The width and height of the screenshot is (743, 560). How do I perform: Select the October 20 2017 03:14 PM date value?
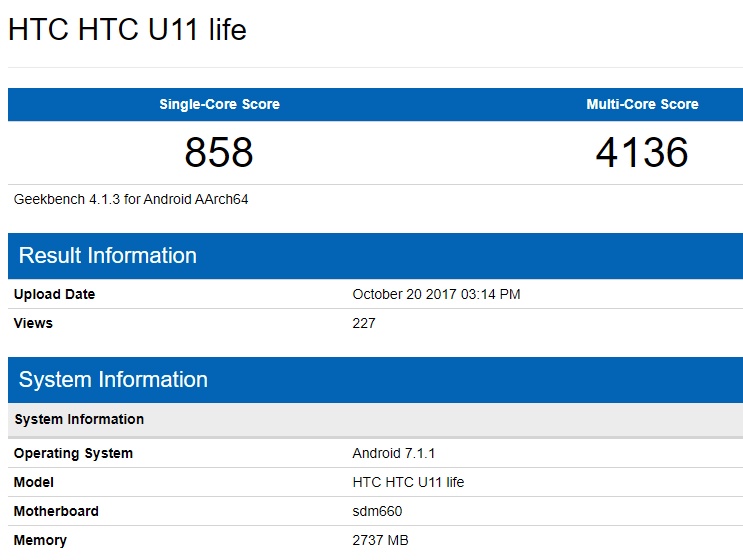[436, 294]
